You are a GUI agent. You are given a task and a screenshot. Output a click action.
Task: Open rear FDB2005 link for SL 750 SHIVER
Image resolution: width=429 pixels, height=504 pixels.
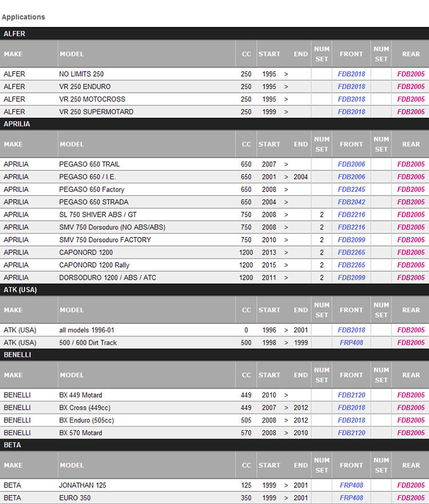click(411, 215)
